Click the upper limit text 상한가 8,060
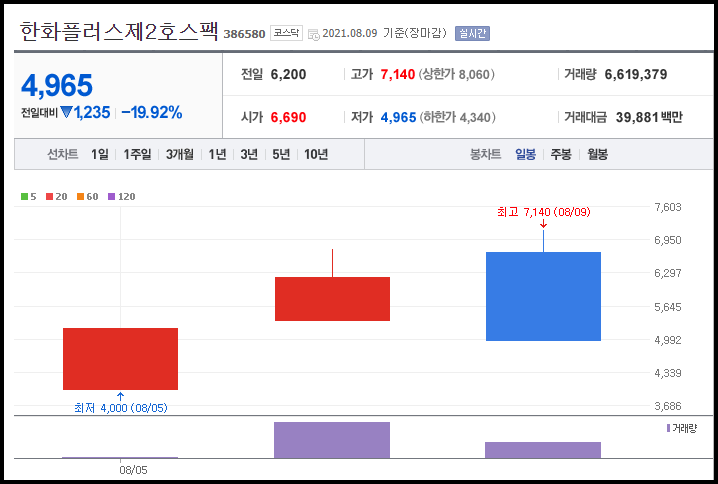The image size is (718, 484). [x=457, y=74]
